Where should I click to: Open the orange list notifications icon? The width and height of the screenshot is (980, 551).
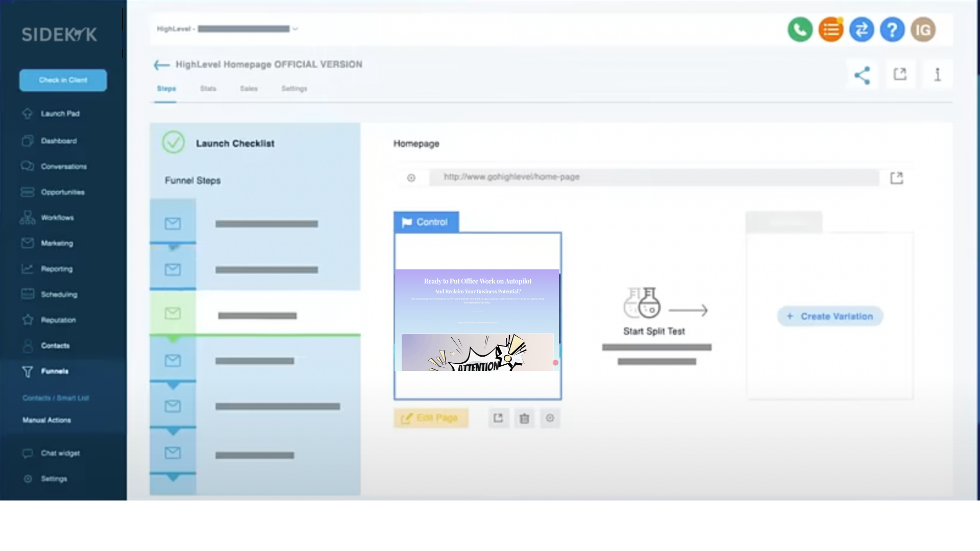coord(830,30)
